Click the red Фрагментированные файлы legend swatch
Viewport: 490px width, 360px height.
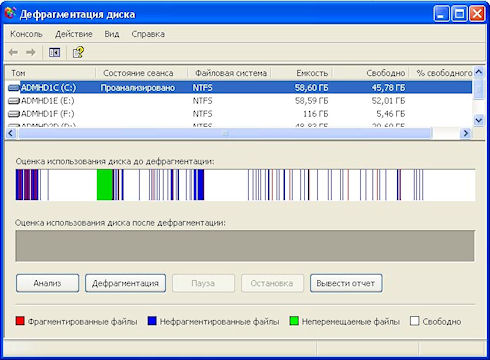coord(20,321)
